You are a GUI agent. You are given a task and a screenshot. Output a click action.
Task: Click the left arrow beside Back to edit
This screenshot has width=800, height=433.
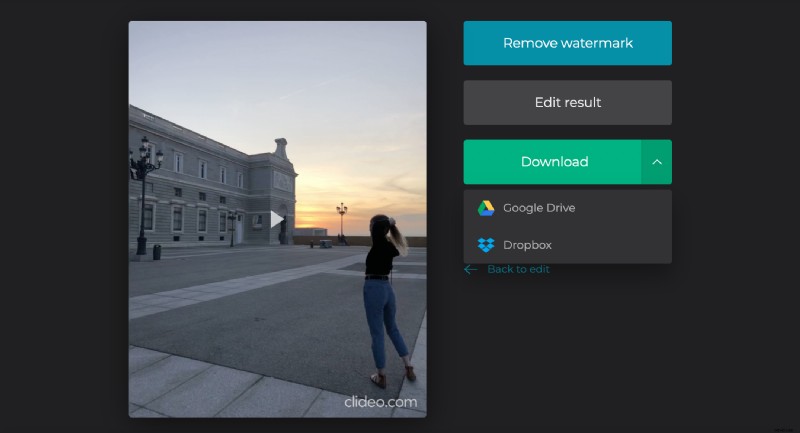(471, 269)
